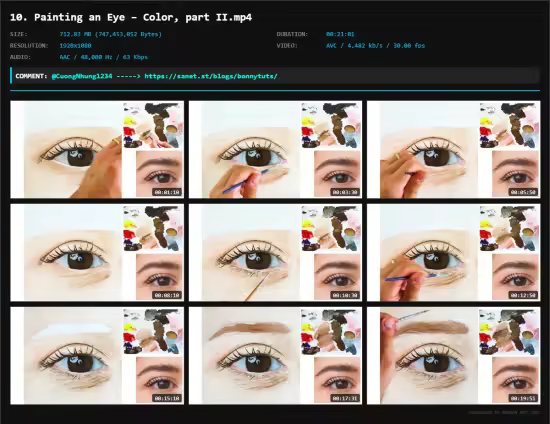The width and height of the screenshot is (550, 424).
Task: Click the @CuongNhung1234 username
Action: pos(82,76)
